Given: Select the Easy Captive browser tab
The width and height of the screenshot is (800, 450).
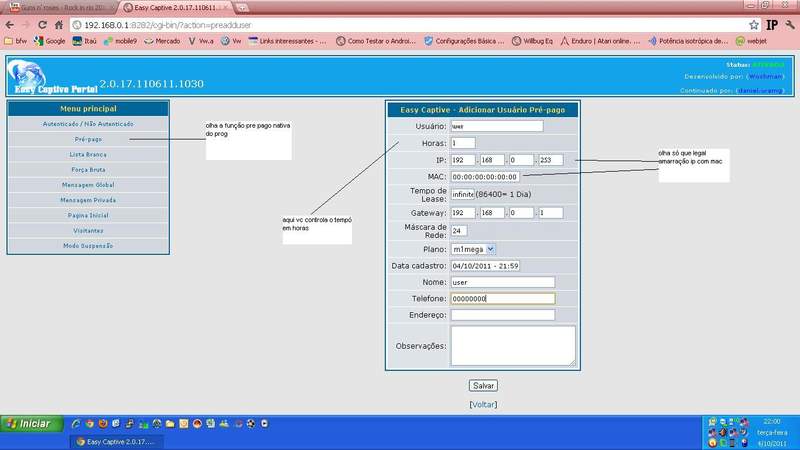Looking at the screenshot, I should 176,8.
